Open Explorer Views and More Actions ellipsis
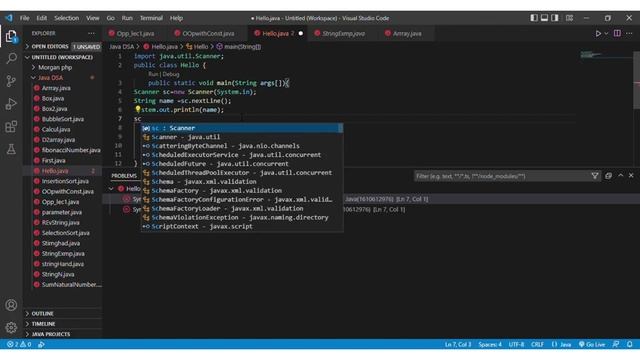Viewport: 640px width, 360px height. pyautogui.click(x=91, y=33)
